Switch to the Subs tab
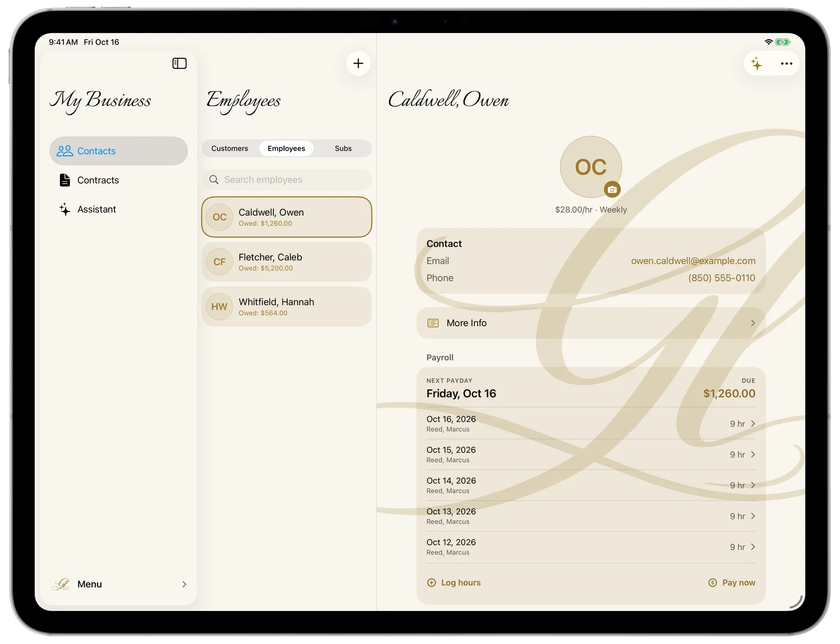This screenshot has width=840, height=644. 343,149
